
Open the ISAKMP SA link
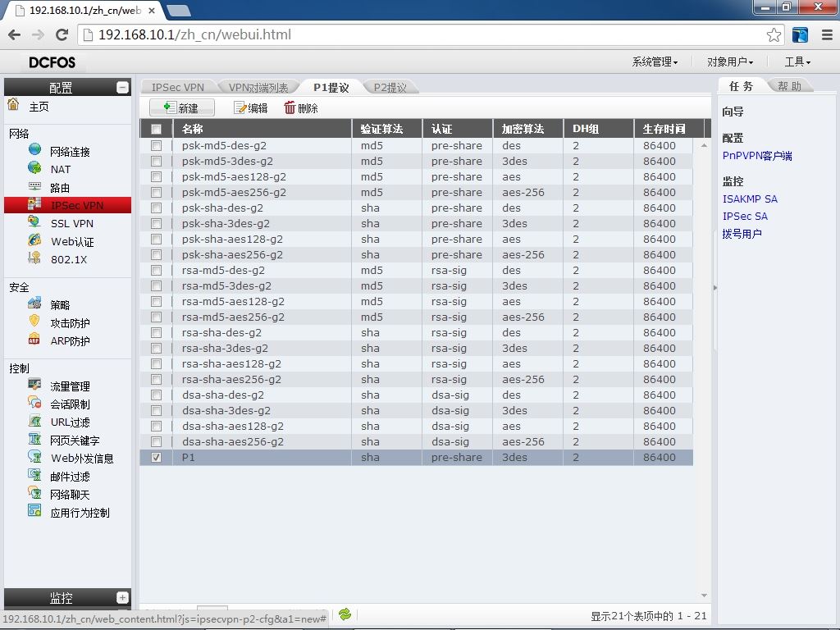pyautogui.click(x=750, y=199)
